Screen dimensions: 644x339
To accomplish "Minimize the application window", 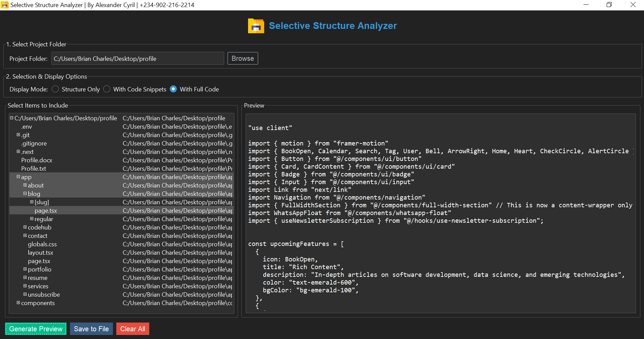I will [586, 5].
